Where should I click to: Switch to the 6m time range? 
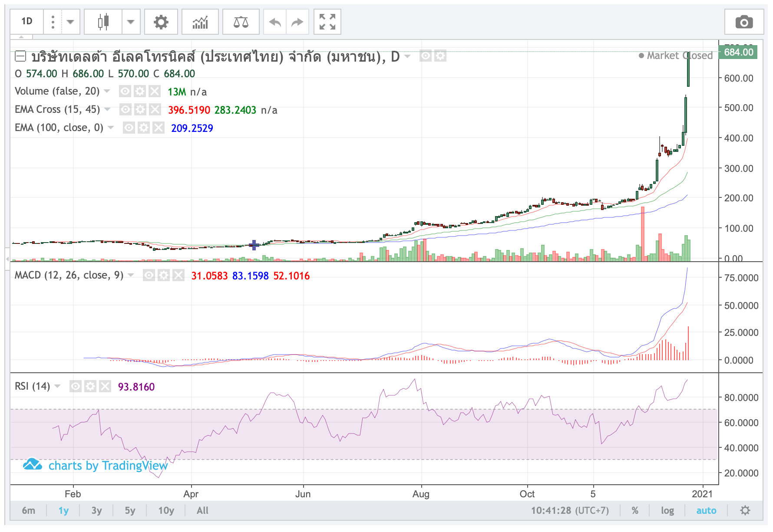(x=29, y=510)
